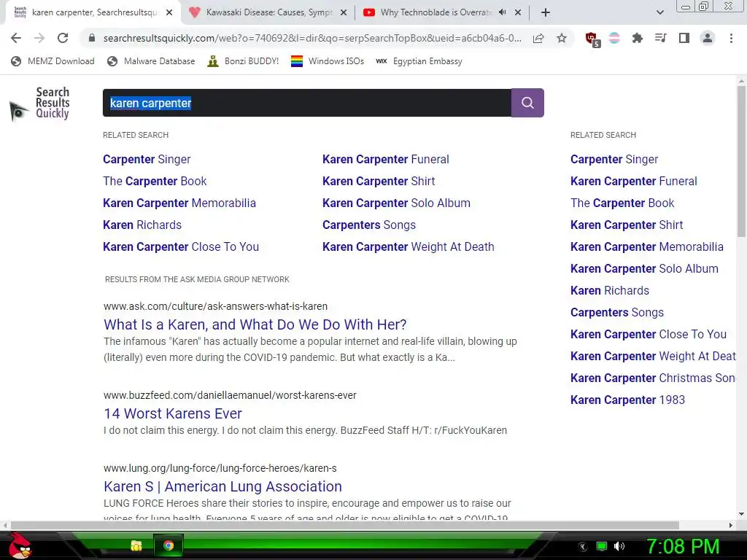
Task: Open the Chrome profile avatar
Action: pyautogui.click(x=708, y=38)
